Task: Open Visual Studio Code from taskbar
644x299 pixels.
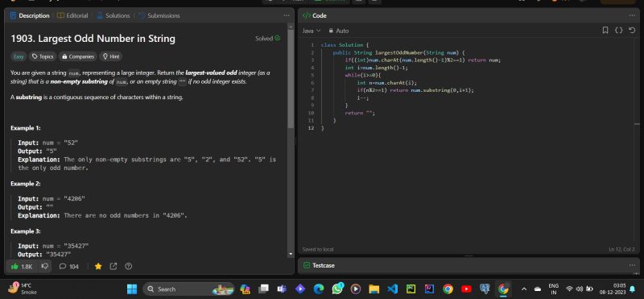Action: (x=392, y=289)
